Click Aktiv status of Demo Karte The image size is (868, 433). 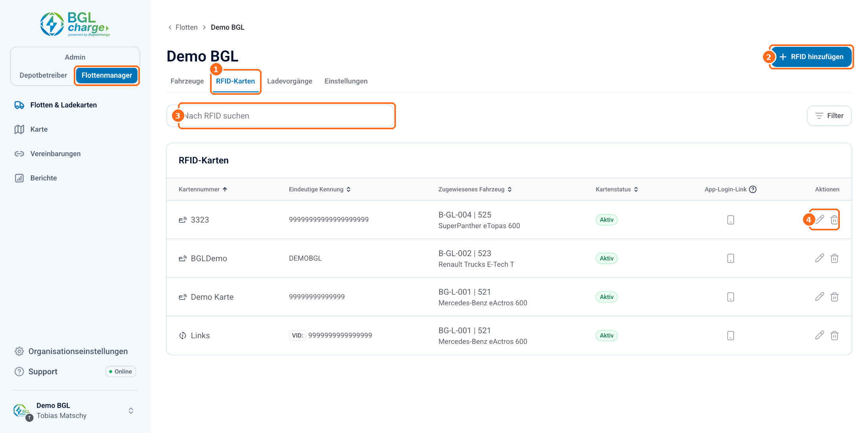pos(606,297)
